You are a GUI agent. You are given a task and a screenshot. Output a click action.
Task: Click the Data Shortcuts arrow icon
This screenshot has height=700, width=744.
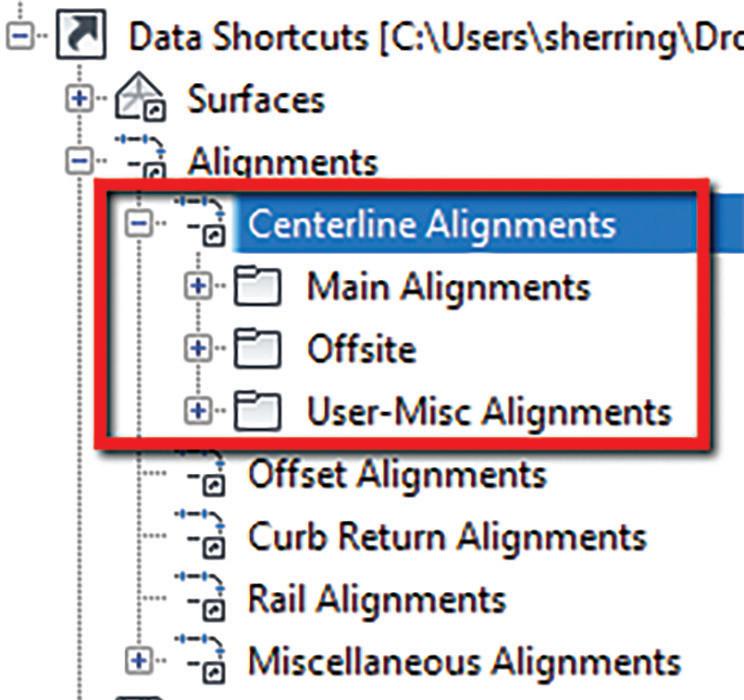(x=81, y=34)
